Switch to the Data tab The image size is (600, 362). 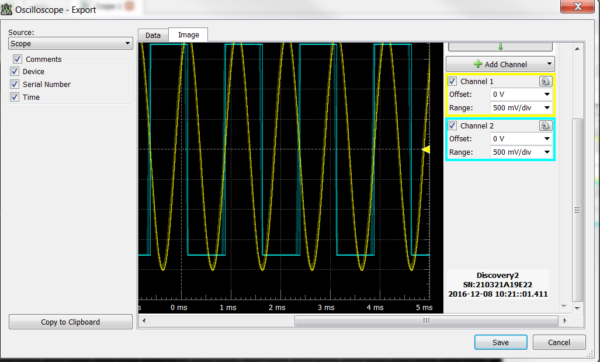[x=153, y=35]
